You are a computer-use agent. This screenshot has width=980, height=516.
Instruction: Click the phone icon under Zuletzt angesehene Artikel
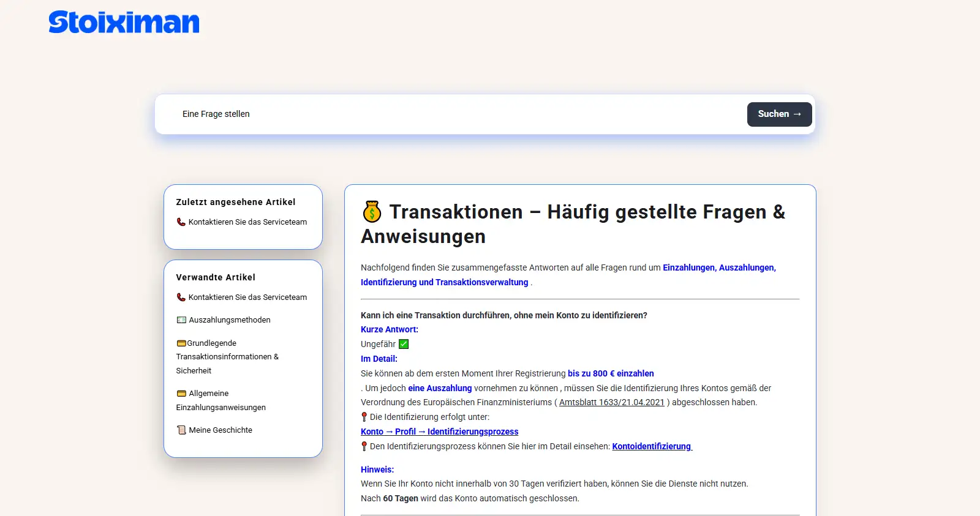pos(181,222)
